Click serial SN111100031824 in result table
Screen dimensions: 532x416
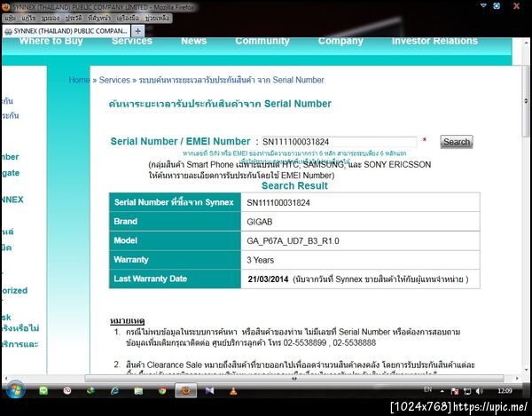278,203
